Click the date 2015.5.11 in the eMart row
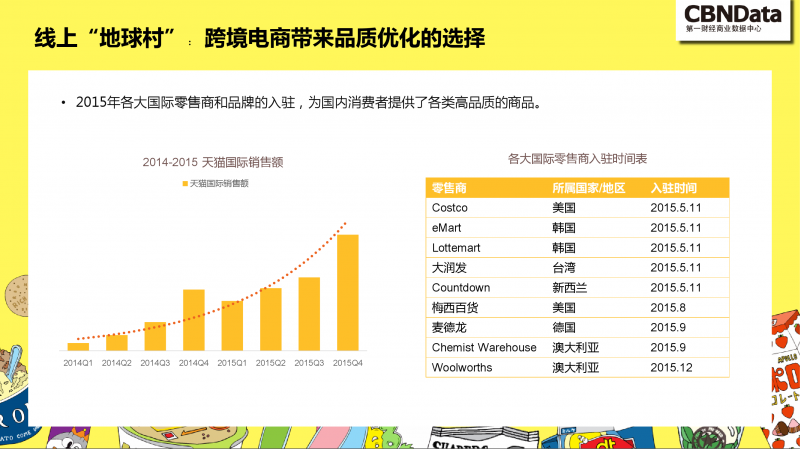 pyautogui.click(x=676, y=228)
